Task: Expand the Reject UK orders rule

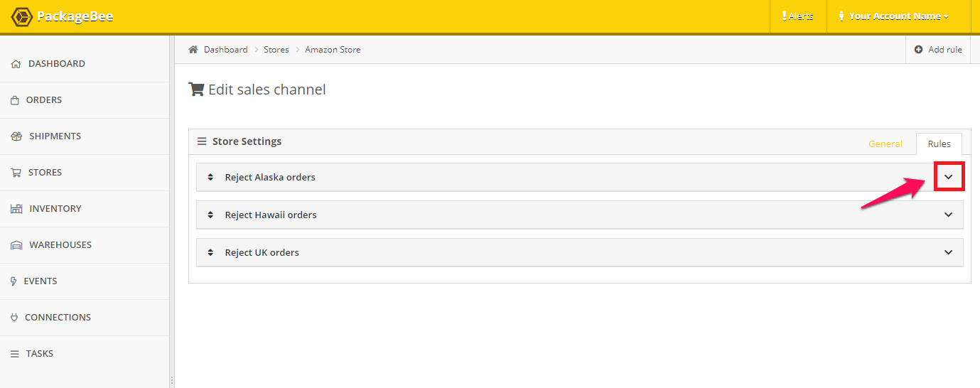Action: [948, 252]
